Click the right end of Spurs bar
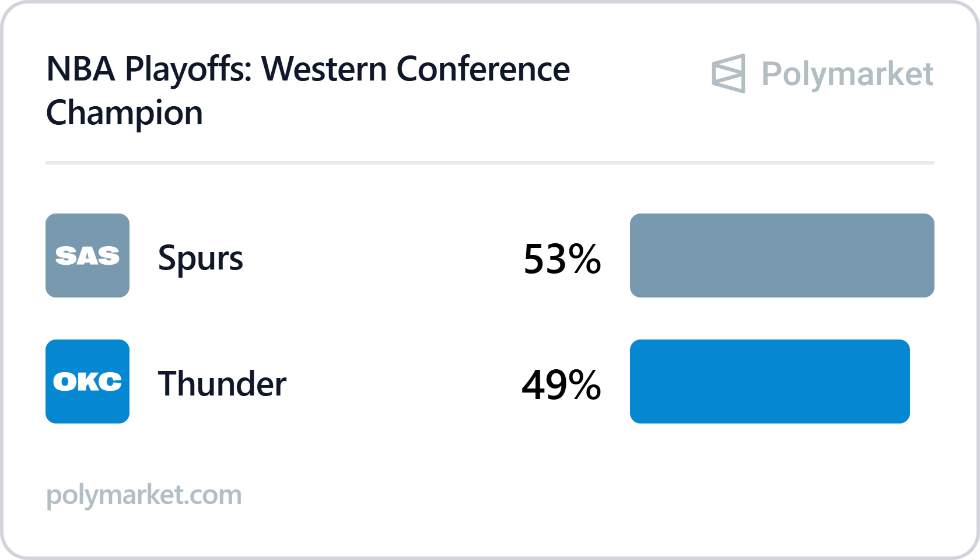The height and width of the screenshot is (560, 980). tap(928, 256)
